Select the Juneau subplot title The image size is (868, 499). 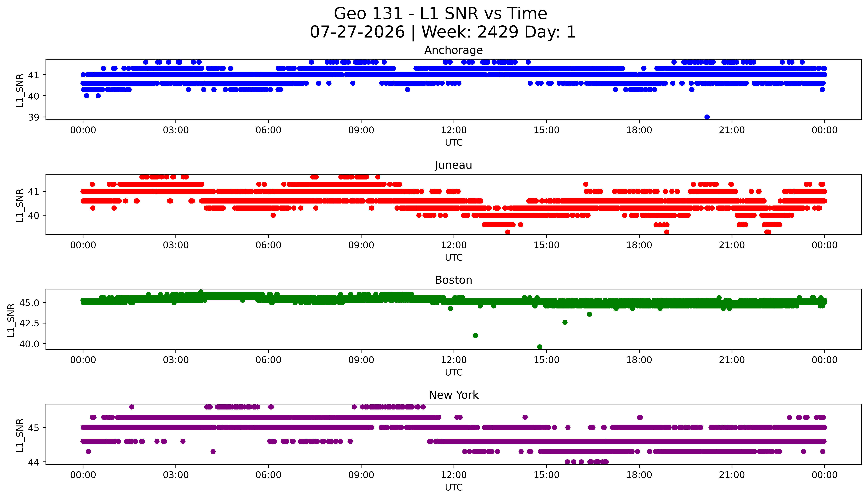454,165
